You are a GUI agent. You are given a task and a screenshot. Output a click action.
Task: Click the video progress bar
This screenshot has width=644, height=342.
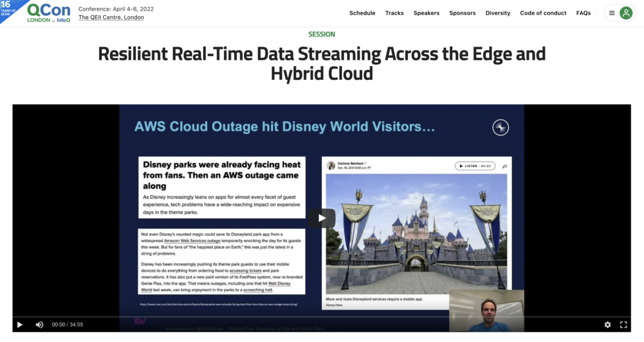321,317
